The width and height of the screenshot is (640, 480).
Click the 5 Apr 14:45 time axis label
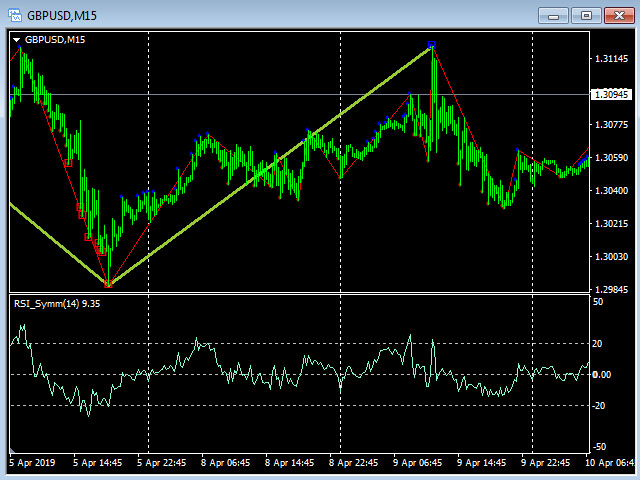pyautogui.click(x=97, y=463)
